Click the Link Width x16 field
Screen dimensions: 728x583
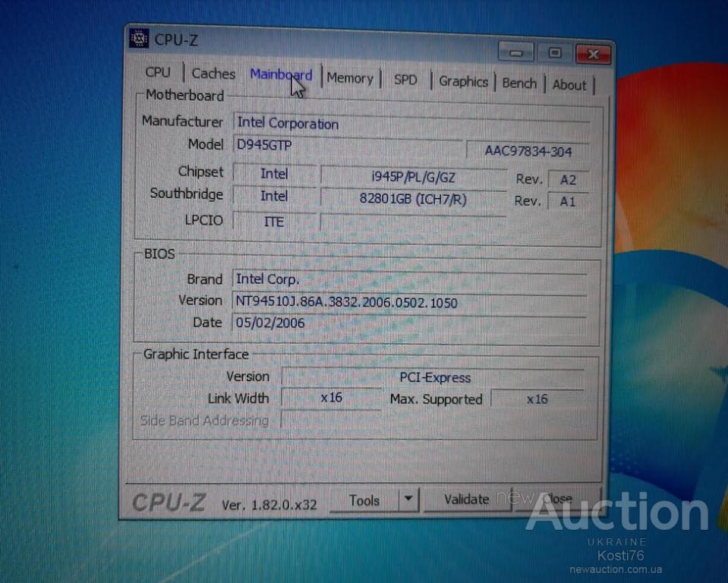[332, 398]
